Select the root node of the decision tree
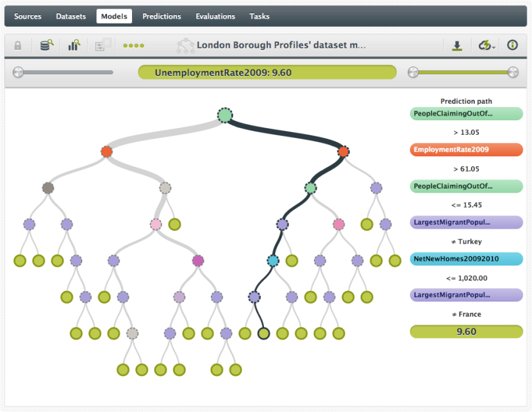532x412 pixels. (x=225, y=114)
